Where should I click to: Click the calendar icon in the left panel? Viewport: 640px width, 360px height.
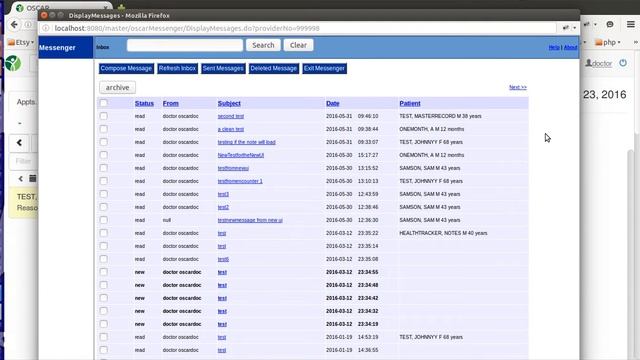33,178
